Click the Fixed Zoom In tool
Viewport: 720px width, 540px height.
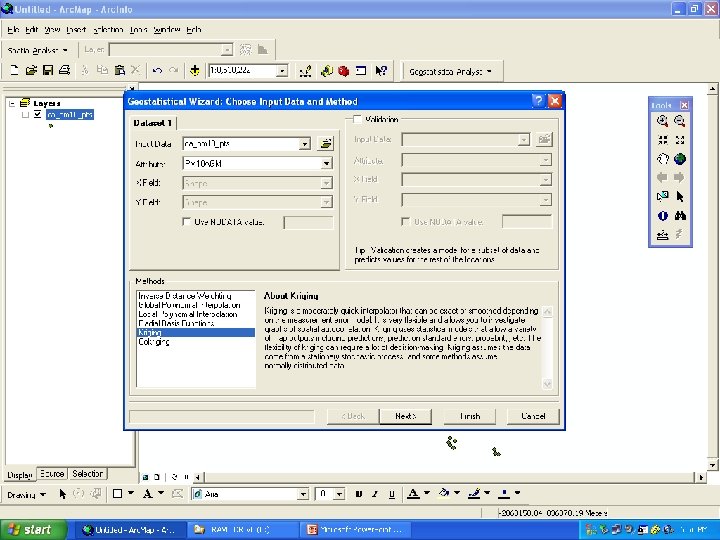(x=662, y=140)
